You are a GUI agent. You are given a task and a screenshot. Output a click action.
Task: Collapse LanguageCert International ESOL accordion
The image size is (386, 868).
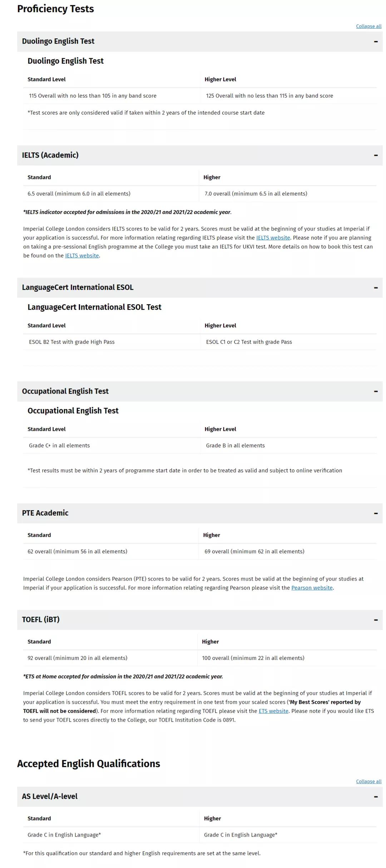(x=376, y=288)
